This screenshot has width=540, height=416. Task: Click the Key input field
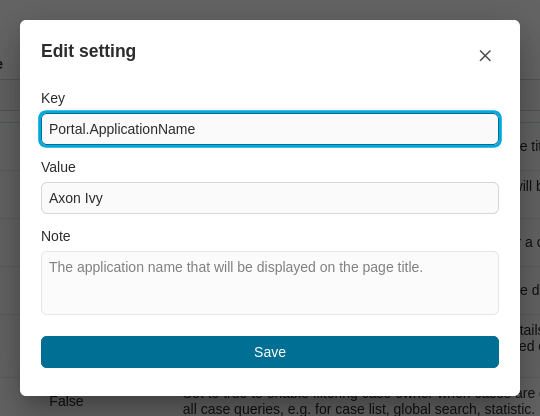pyautogui.click(x=270, y=129)
